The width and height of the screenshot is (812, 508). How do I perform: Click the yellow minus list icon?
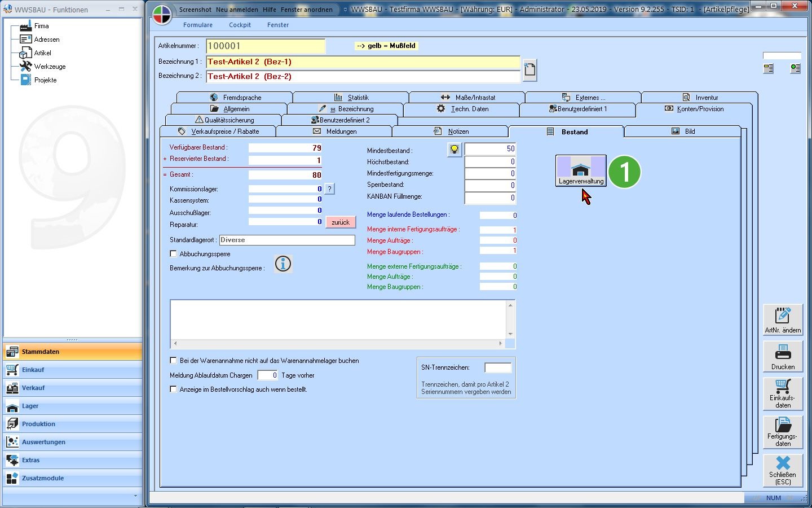pos(769,68)
